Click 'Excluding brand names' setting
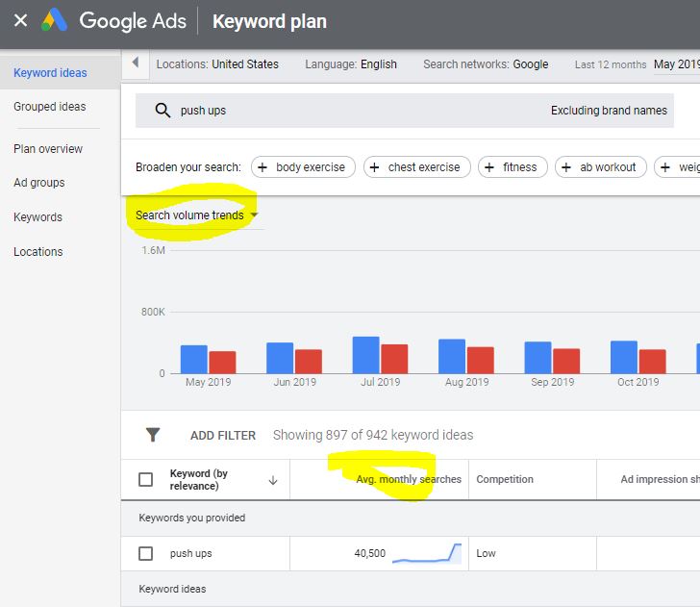This screenshot has width=700, height=607. [x=609, y=111]
